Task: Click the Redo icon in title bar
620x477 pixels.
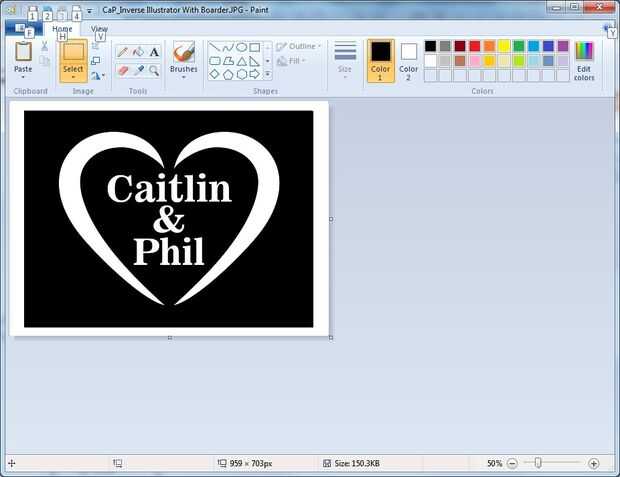Action: coord(62,11)
